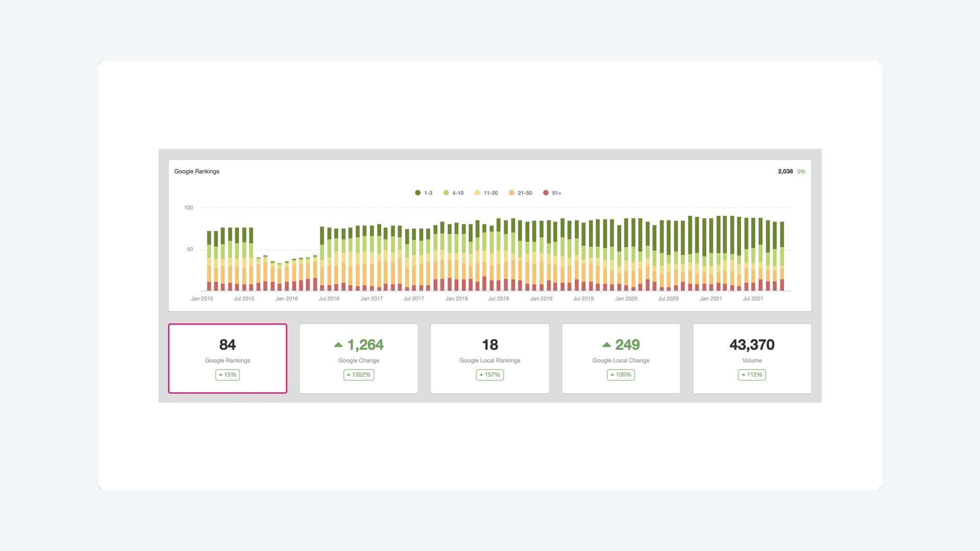
Task: Click the green up arrow beside 1,264
Action: coord(338,345)
